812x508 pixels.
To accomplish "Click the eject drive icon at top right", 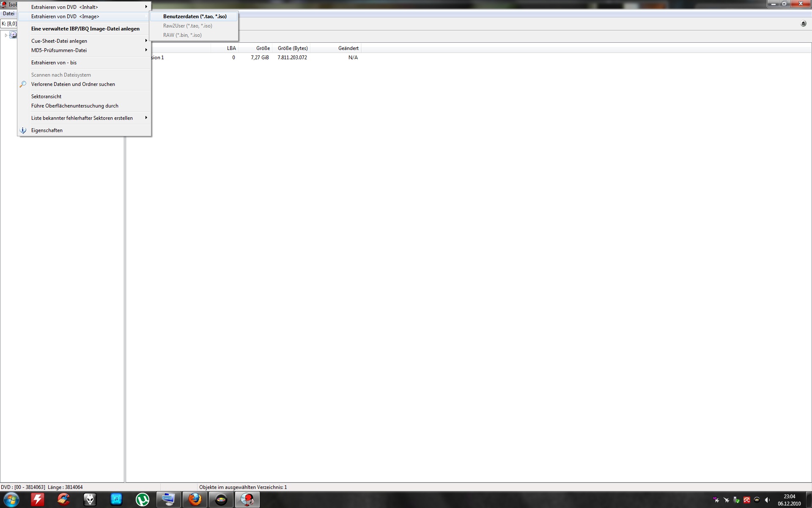I will (803, 24).
